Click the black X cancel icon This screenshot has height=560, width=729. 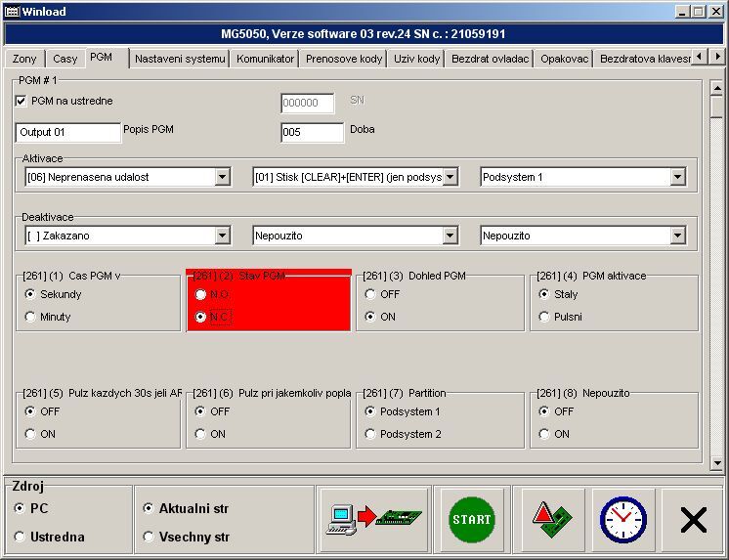[x=693, y=519]
